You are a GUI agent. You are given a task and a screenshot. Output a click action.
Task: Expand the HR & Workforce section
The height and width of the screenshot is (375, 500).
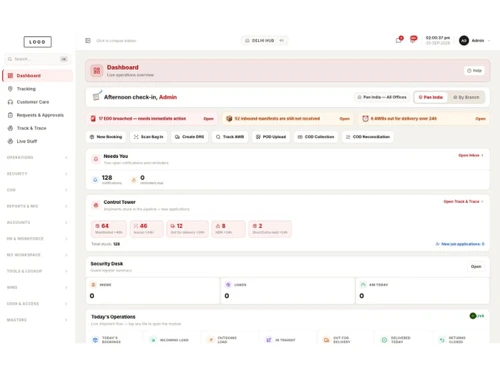pos(37,239)
